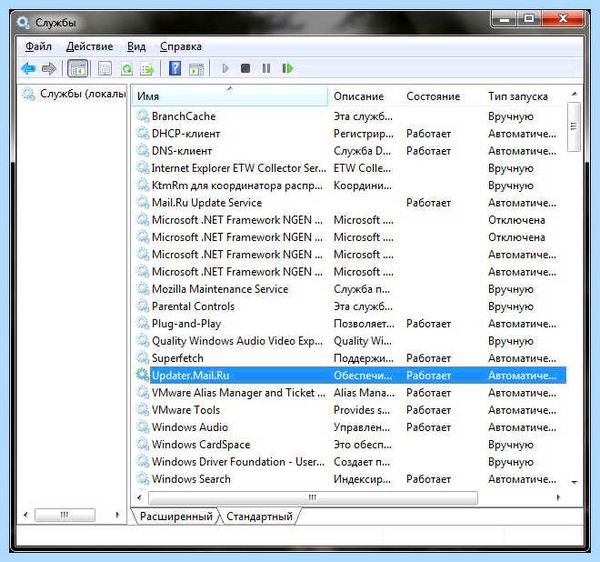The image size is (600, 562).
Task: Select the BranchCache service
Action: 351,116
